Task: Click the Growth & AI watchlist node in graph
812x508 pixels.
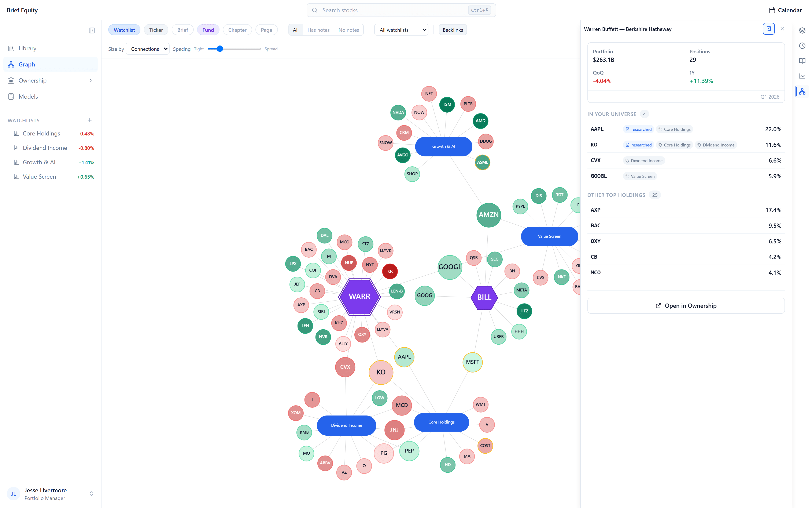Action: pyautogui.click(x=444, y=146)
